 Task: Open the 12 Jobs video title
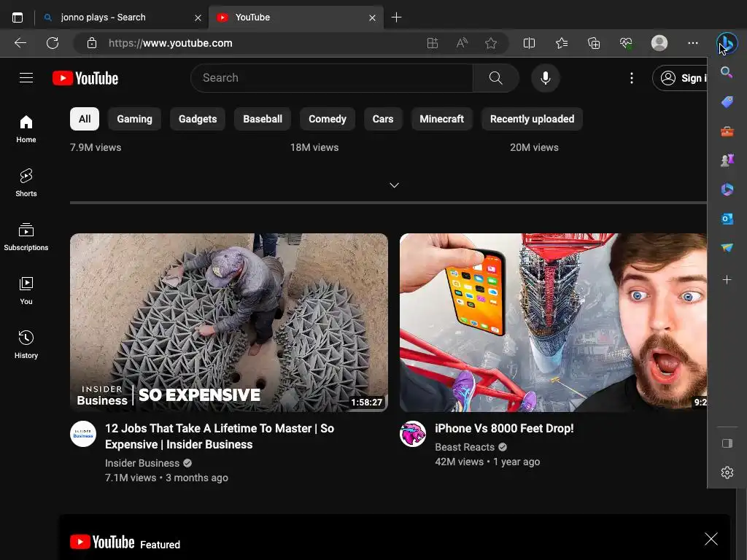(220, 436)
